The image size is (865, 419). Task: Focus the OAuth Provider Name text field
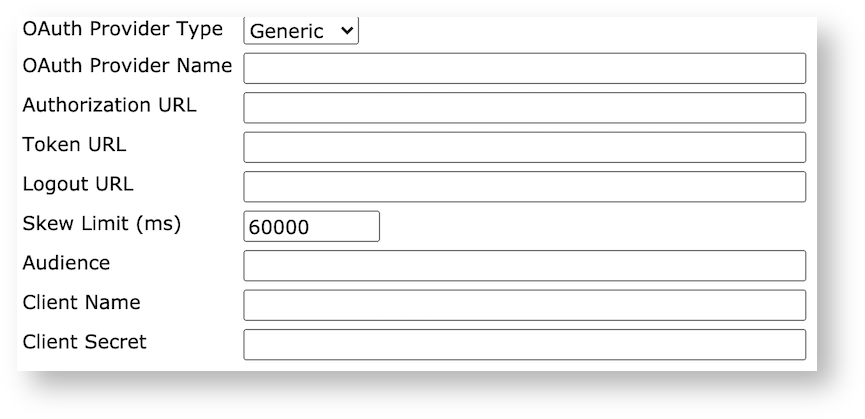point(524,68)
